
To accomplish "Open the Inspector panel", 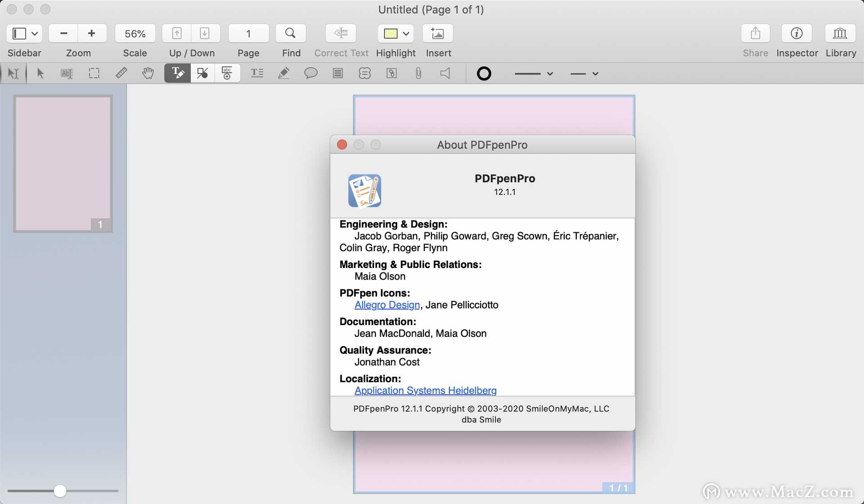I will click(797, 33).
